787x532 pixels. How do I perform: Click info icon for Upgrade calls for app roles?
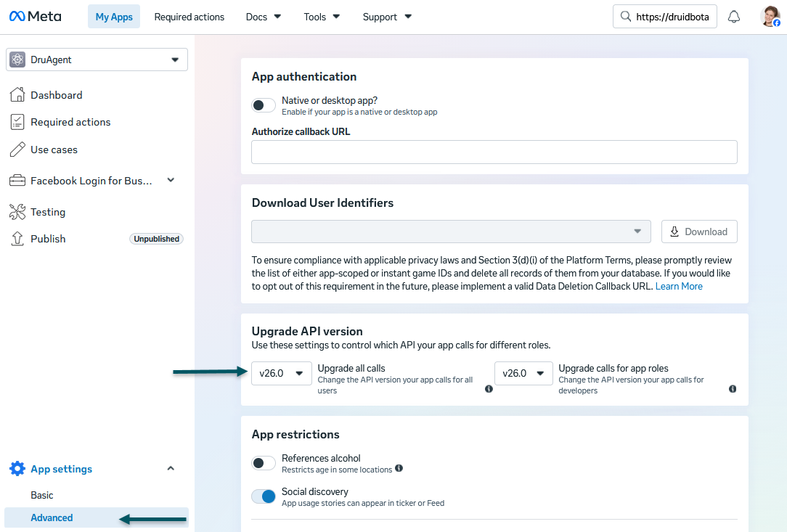pyautogui.click(x=733, y=389)
